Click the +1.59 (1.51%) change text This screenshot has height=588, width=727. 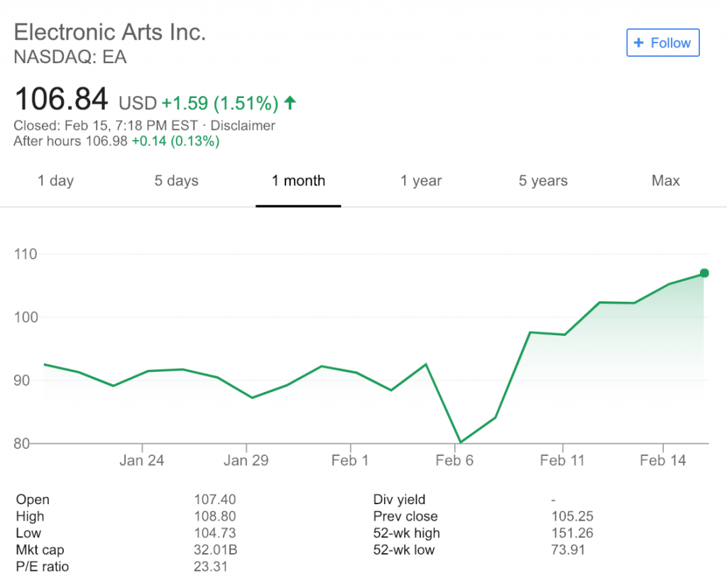(x=220, y=103)
